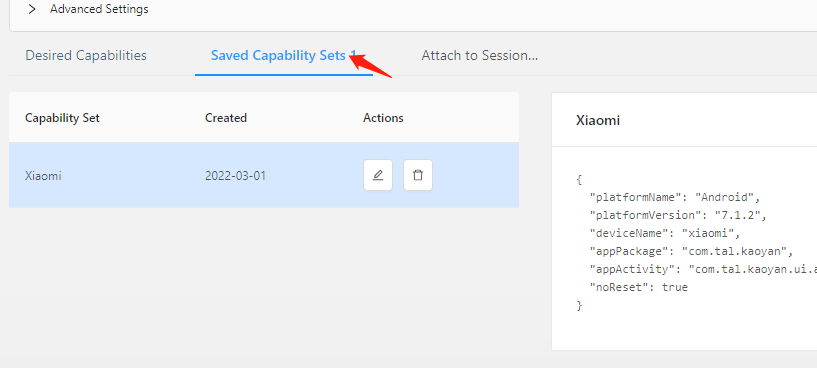817x368 pixels.
Task: Click the Capability Set column header
Action: coord(62,118)
